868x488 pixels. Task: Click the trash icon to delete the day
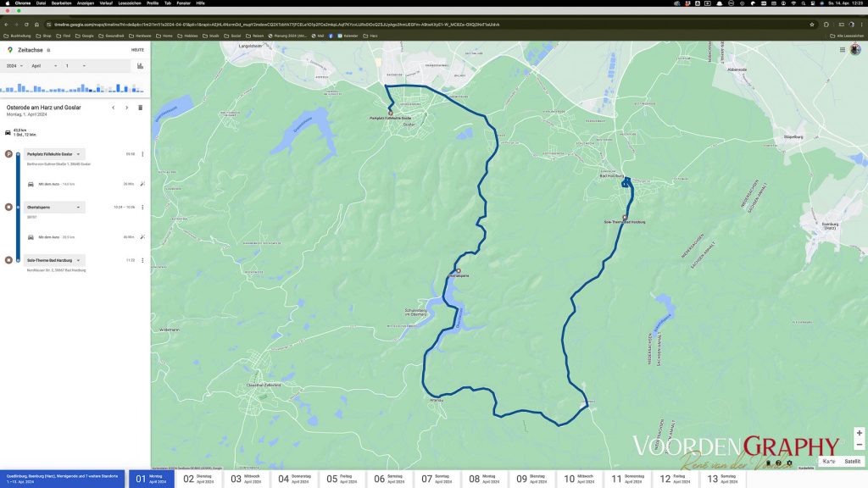(140, 108)
